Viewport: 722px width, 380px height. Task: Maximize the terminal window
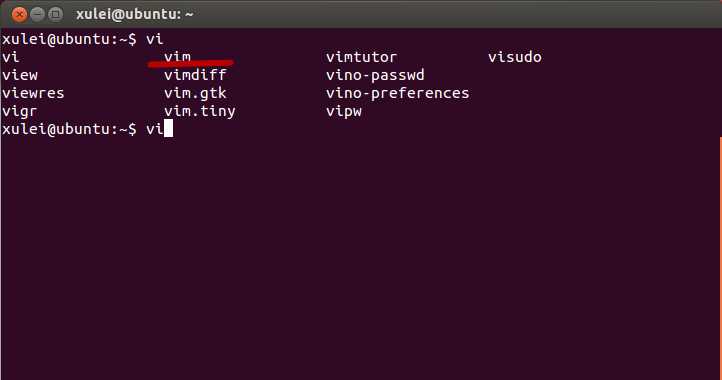point(55,14)
